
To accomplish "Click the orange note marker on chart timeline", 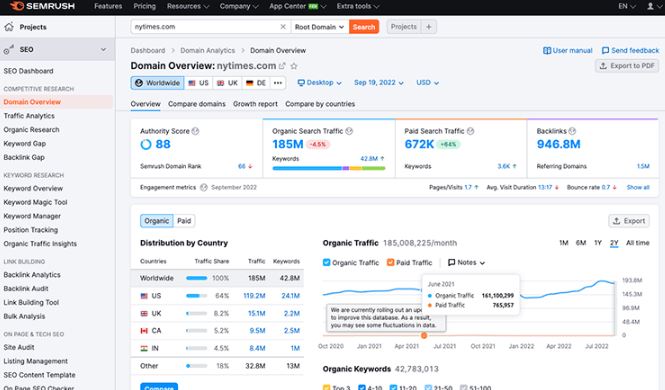I will (424, 335).
